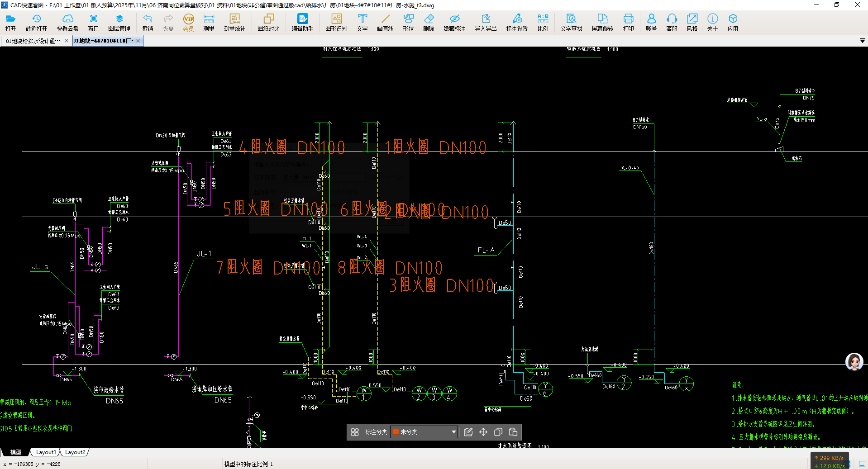The width and height of the screenshot is (868, 469).
Task: Select the 删除 eraser tool
Action: 429,22
